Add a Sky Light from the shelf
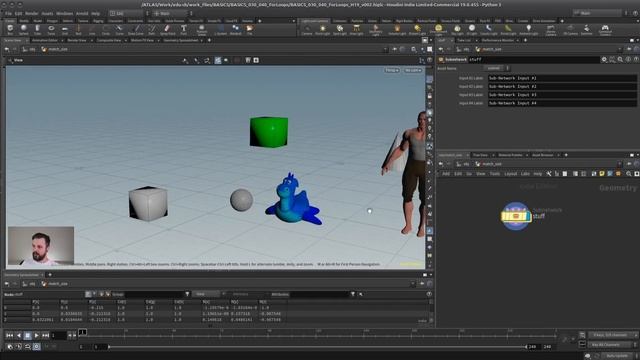The height and width of the screenshot is (360, 640). [457, 29]
